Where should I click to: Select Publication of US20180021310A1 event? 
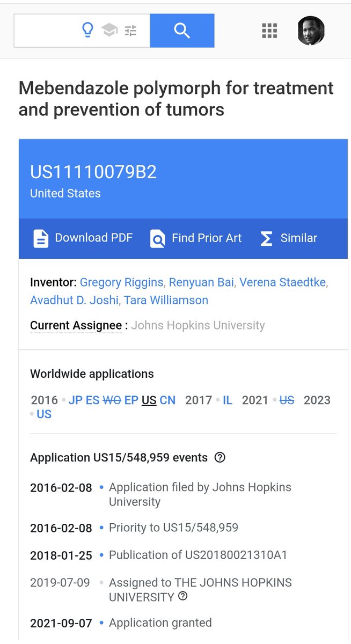point(198,555)
